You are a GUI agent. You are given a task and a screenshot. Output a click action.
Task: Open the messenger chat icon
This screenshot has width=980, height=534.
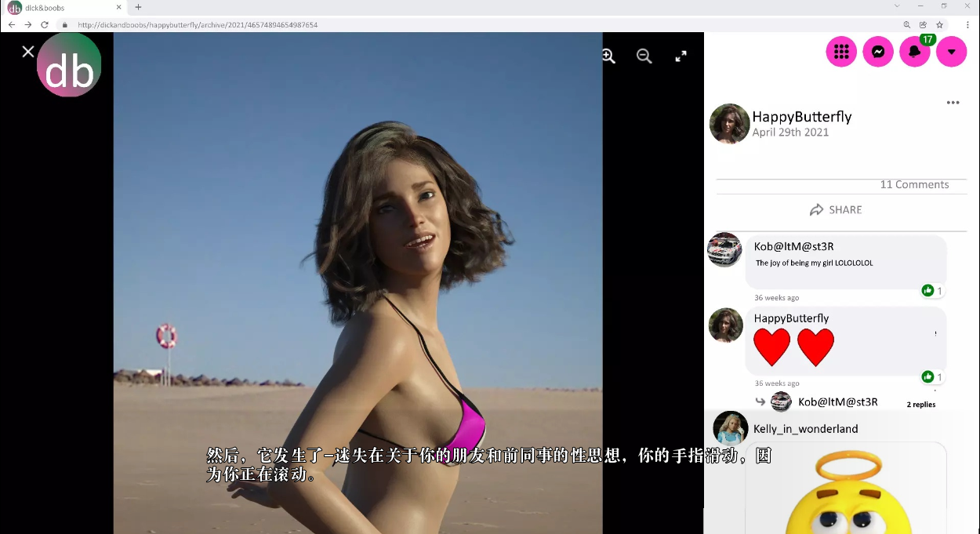878,52
